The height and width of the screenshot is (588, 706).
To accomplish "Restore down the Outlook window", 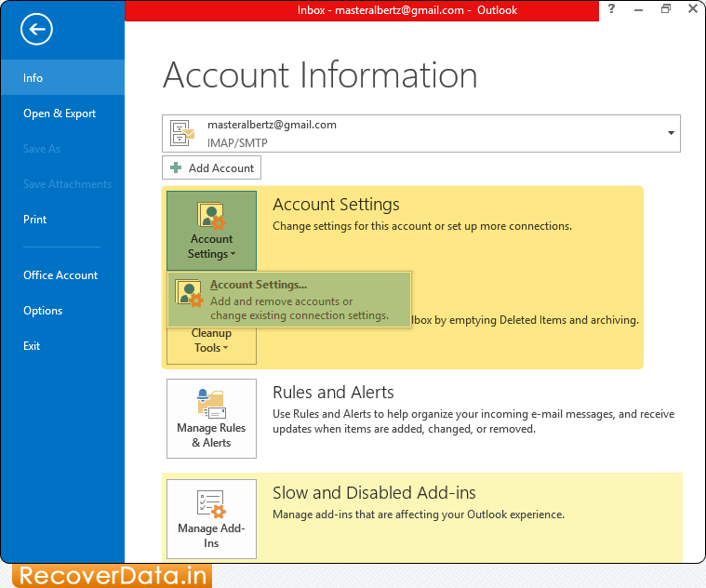I will tap(666, 8).
